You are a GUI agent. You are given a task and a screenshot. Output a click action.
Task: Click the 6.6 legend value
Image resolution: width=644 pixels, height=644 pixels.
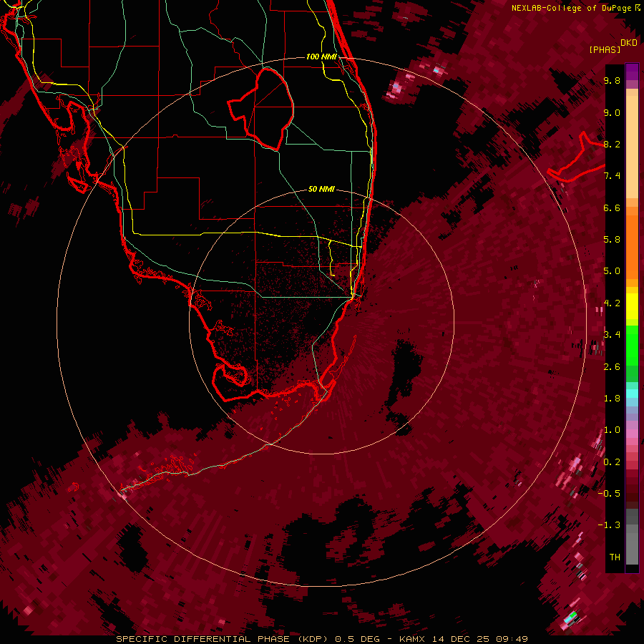coord(612,208)
